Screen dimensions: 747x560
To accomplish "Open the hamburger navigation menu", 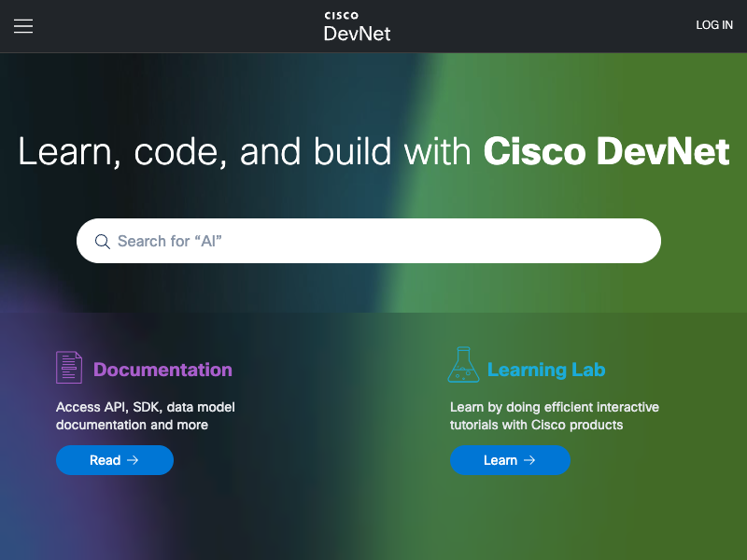I will pos(23,26).
